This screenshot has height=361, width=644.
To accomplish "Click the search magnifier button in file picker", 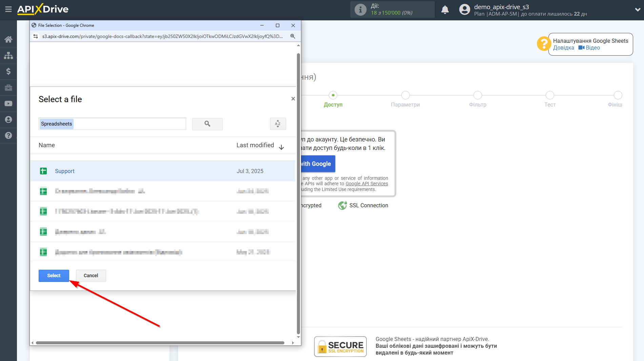I will (x=207, y=124).
